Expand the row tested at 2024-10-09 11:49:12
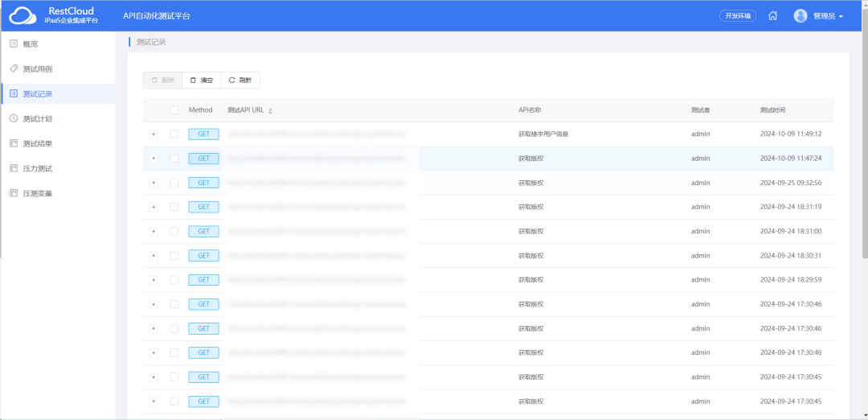The image size is (868, 420). click(154, 134)
